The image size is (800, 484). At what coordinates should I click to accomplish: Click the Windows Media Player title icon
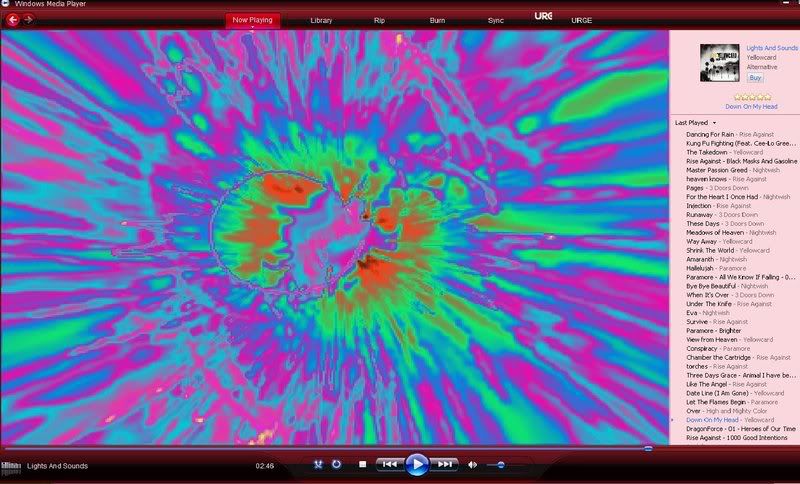coord(5,4)
